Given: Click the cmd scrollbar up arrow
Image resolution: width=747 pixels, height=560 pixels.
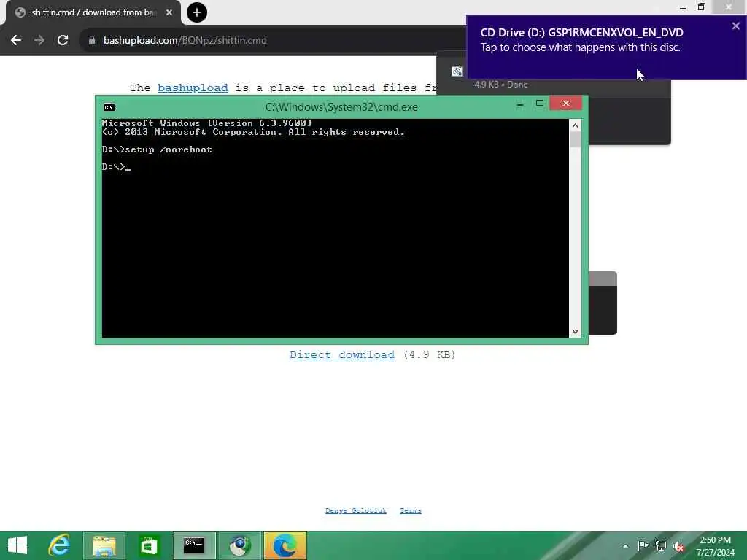Looking at the screenshot, I should (x=575, y=125).
